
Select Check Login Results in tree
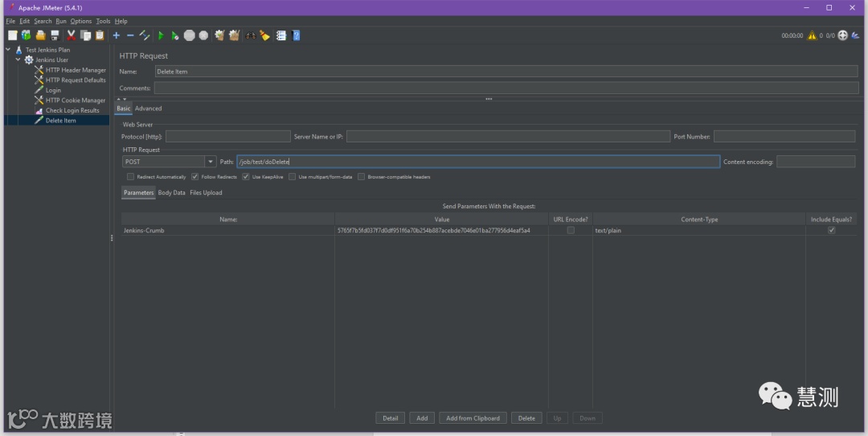pyautogui.click(x=72, y=110)
